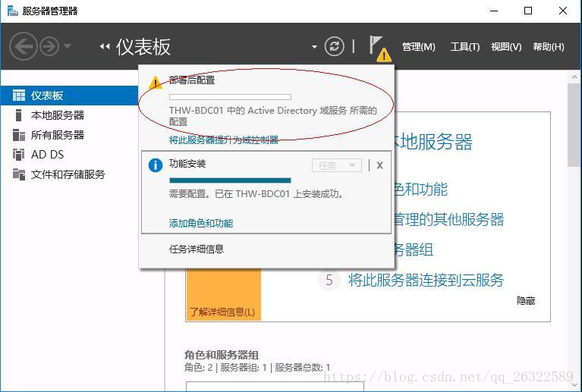Expand the address bar dropdown arrow

[x=314, y=47]
